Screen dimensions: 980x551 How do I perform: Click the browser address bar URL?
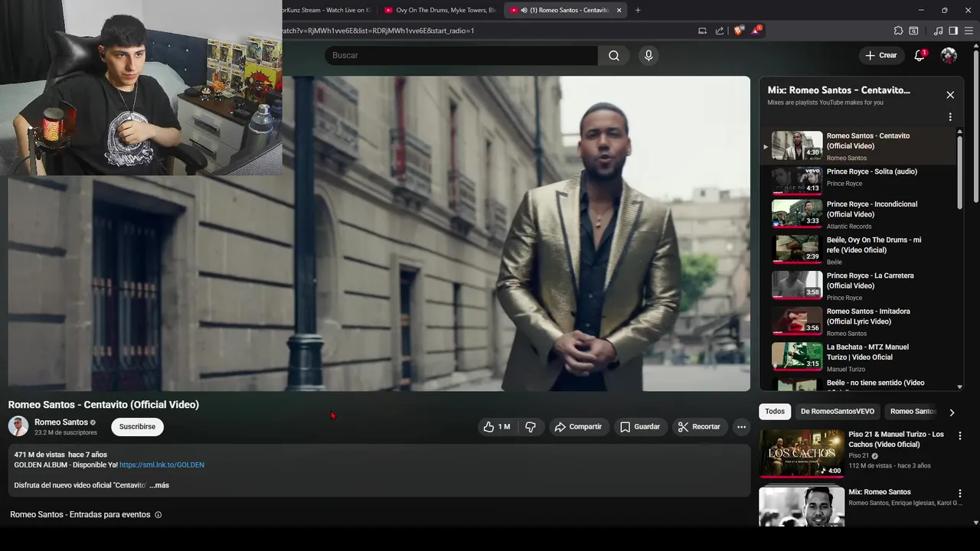tap(379, 31)
